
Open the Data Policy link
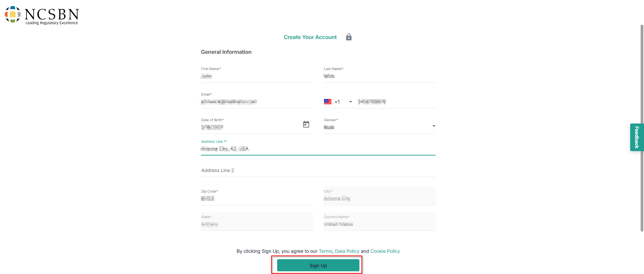click(x=347, y=251)
